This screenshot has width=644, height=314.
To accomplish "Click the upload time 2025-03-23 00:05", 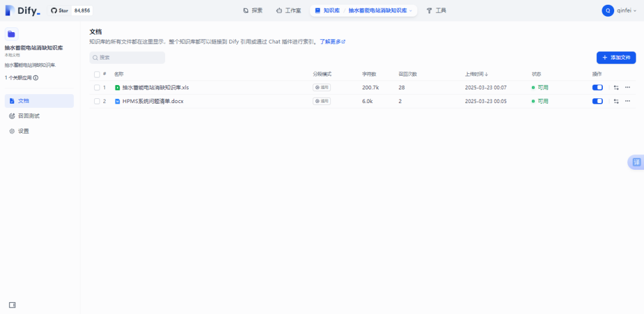I will [x=485, y=101].
